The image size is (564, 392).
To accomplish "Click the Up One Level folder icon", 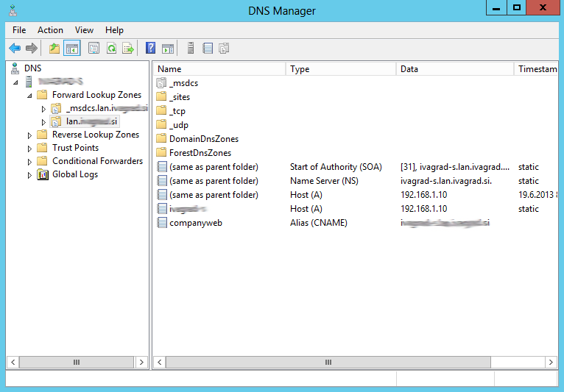I will (54, 48).
